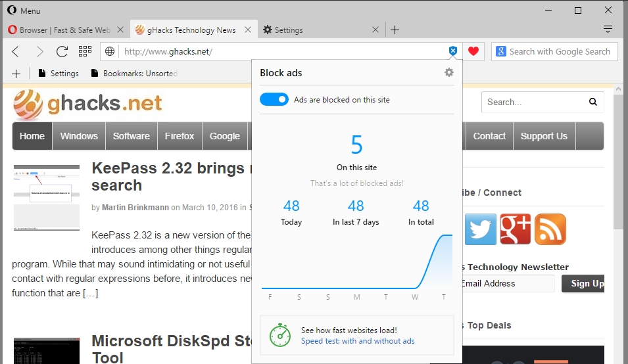
Task: Open the Opera Menu button
Action: (x=24, y=11)
